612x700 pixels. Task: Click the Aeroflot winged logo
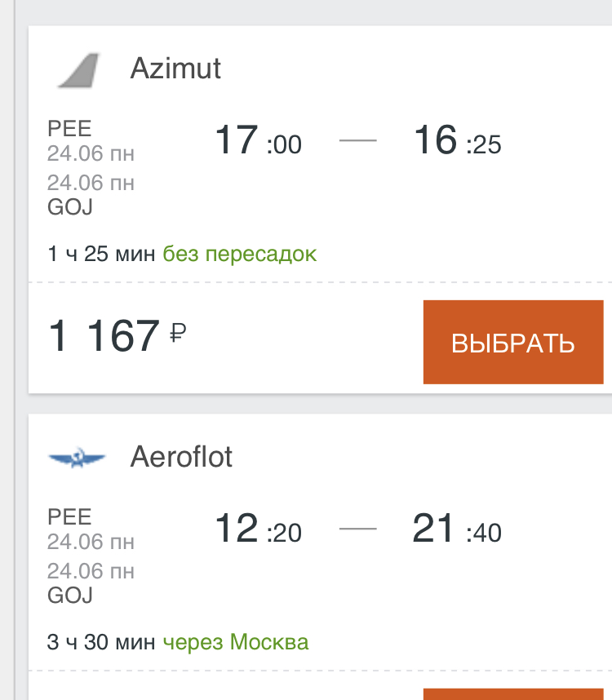(78, 459)
